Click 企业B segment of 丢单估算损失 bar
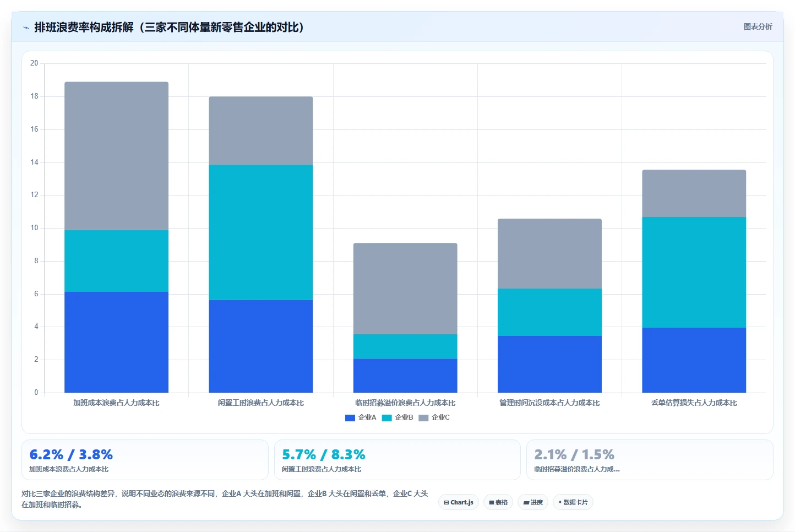This screenshot has width=795, height=532. point(694,272)
